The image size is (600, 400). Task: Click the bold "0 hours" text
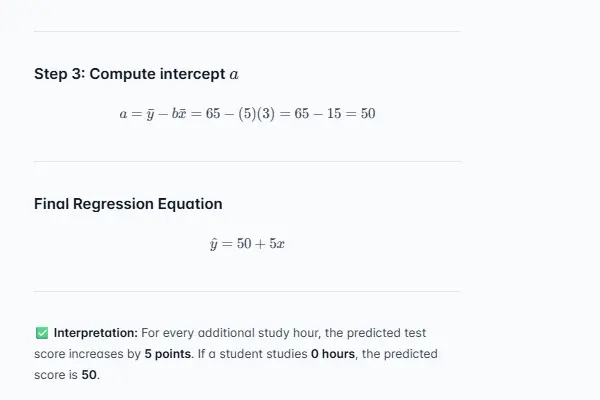333,354
